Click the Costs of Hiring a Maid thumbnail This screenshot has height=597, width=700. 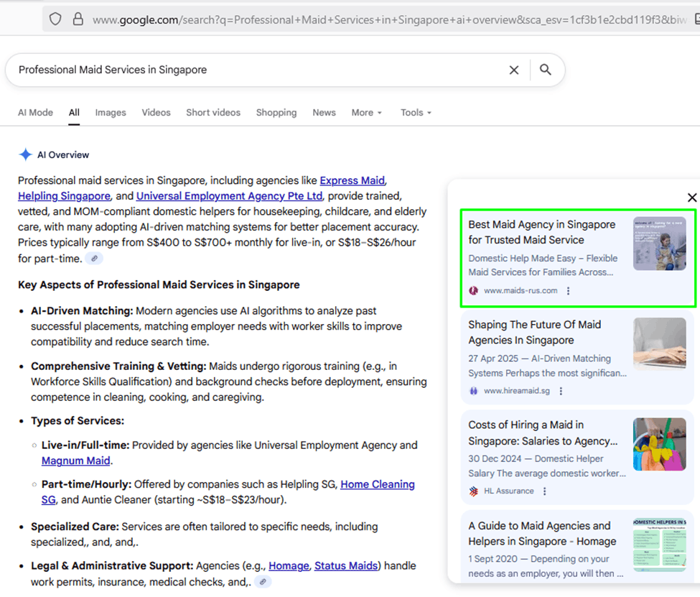pos(659,444)
